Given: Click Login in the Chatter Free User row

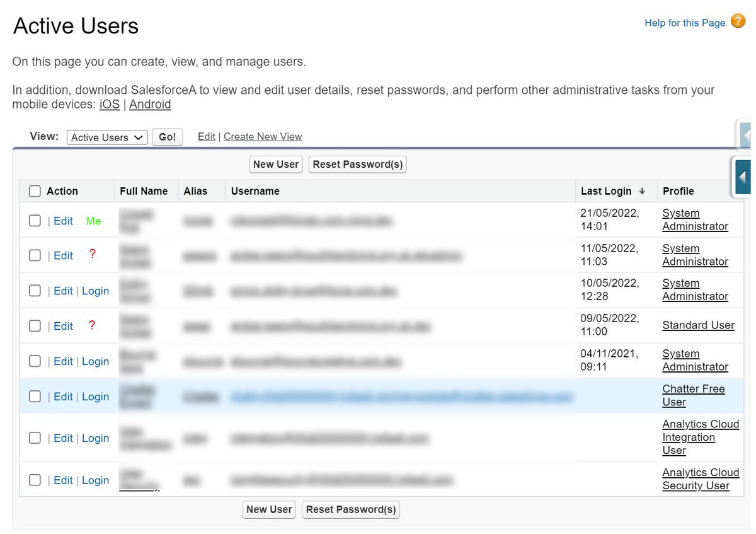Looking at the screenshot, I should 96,397.
